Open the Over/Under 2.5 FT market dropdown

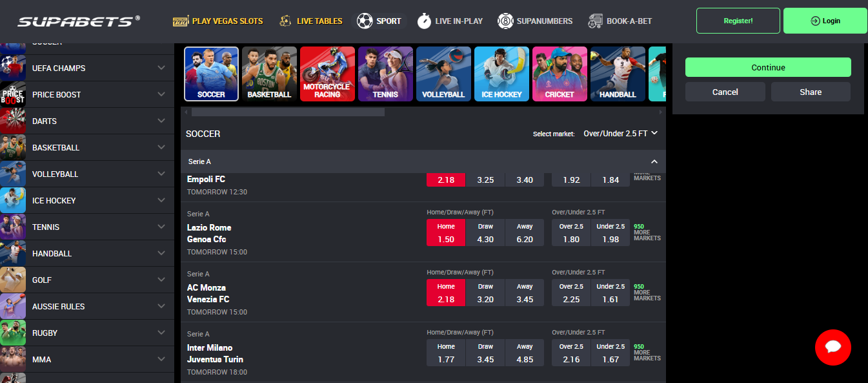click(x=621, y=132)
